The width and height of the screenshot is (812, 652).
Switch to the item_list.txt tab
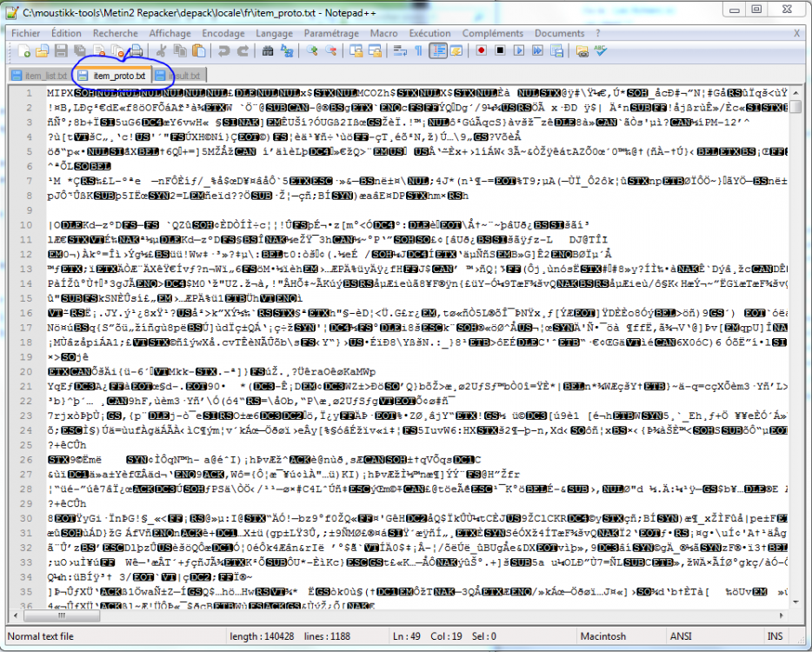pyautogui.click(x=40, y=76)
